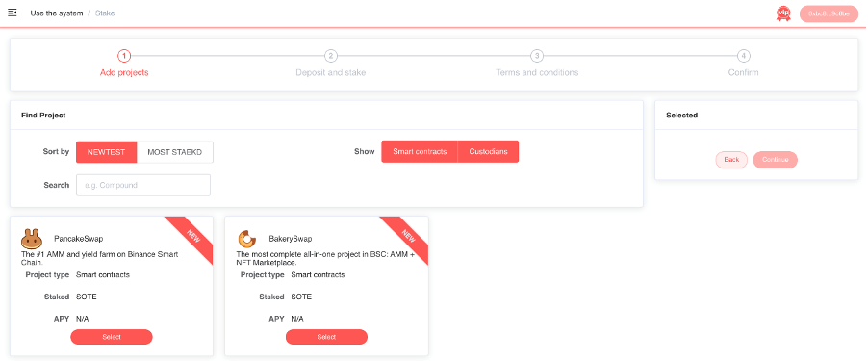Toggle the Smart contracts show filter
868x361 pixels.
420,152
